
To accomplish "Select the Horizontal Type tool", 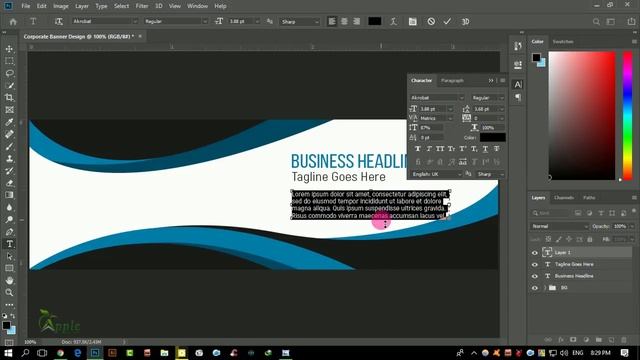I will click(9, 244).
